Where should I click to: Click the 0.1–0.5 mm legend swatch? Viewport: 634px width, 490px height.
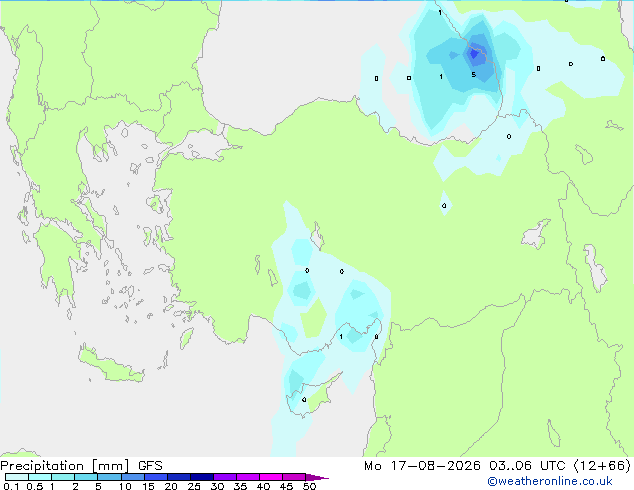17,477
